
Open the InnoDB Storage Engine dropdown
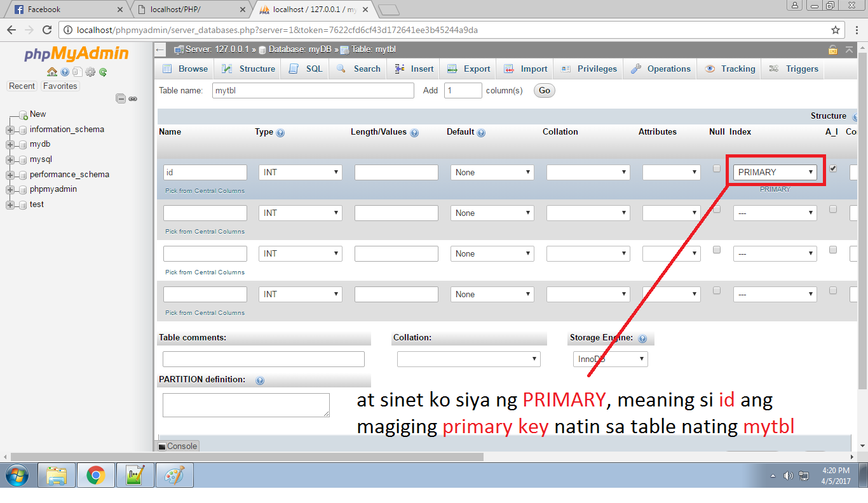point(610,359)
